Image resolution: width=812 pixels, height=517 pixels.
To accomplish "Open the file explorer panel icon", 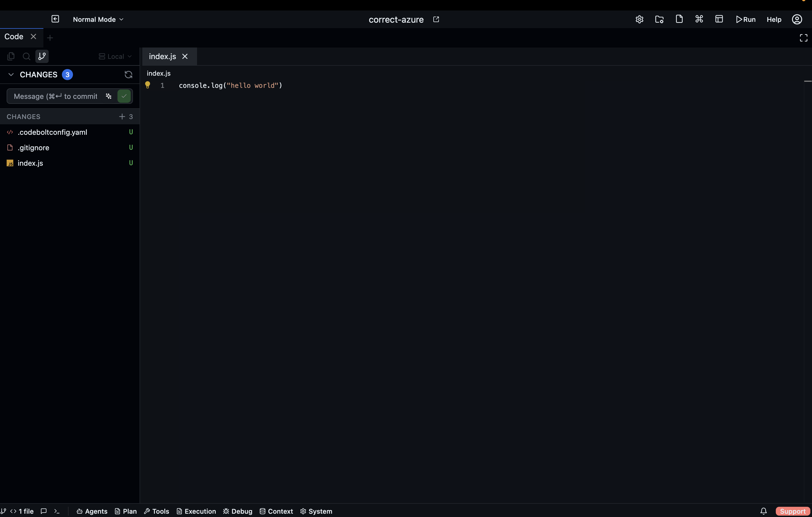I will [11, 56].
